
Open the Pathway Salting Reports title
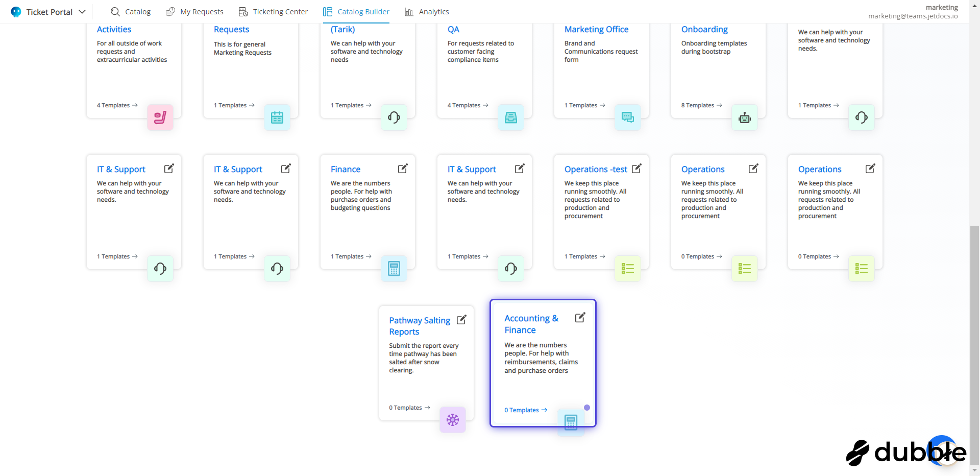420,326
